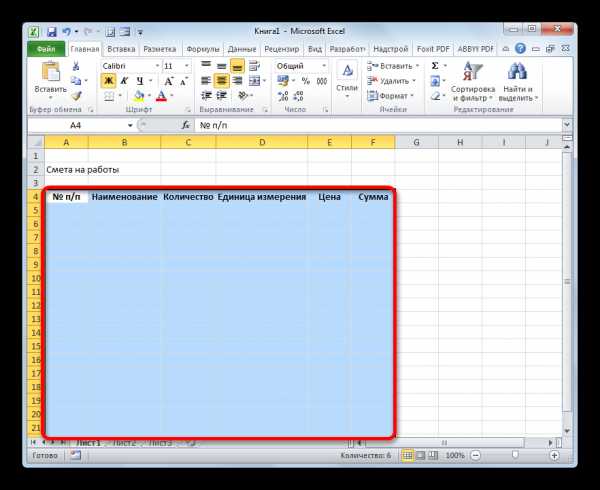This screenshot has width=600, height=490.
Task: Click the AutoSum sigma icon
Action: [436, 65]
